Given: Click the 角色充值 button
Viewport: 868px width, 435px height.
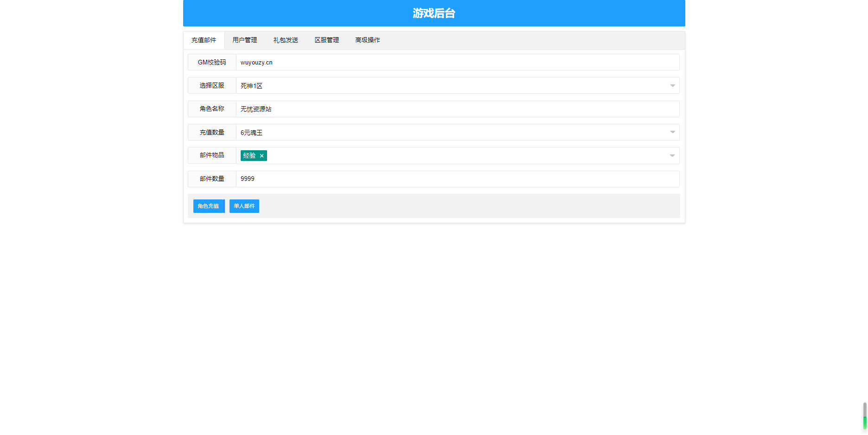Looking at the screenshot, I should pyautogui.click(x=209, y=206).
